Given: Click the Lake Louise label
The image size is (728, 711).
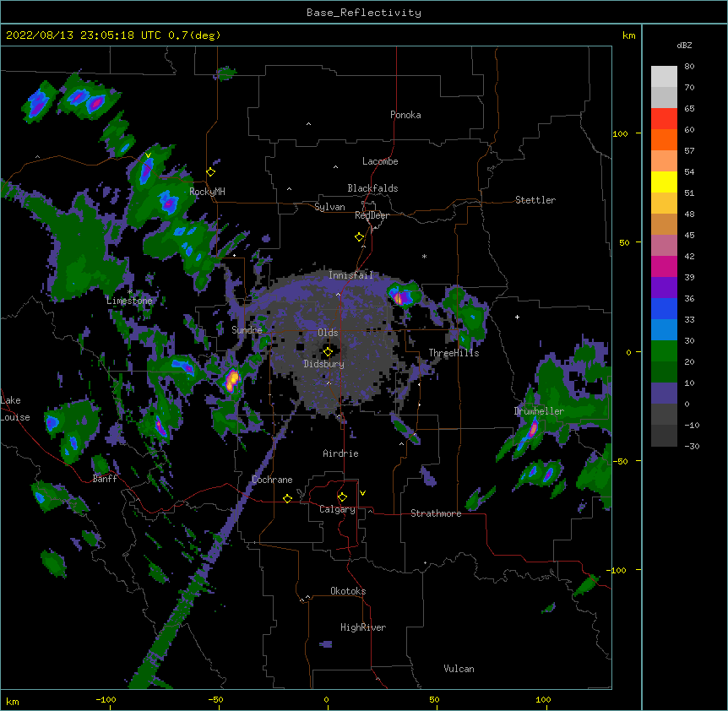Looking at the screenshot, I should [x=15, y=409].
